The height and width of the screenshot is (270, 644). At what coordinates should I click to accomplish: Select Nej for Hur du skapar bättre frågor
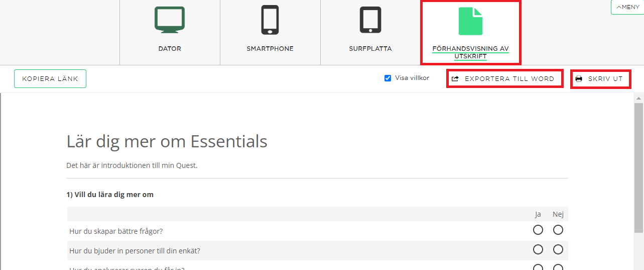[x=558, y=230]
